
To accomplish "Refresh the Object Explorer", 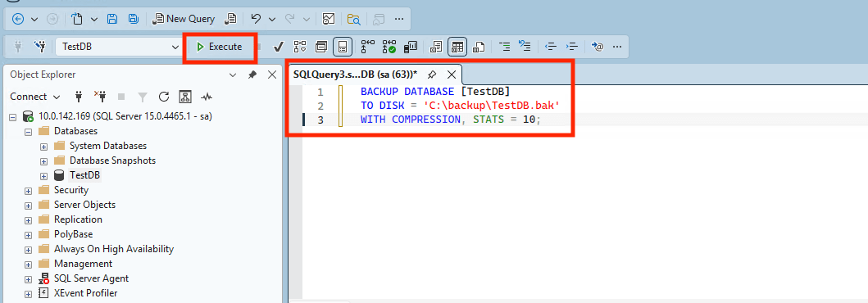I will [164, 97].
